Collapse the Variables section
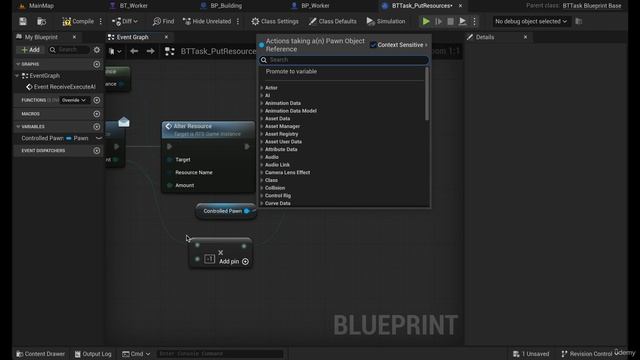The image size is (640, 360). point(18,127)
